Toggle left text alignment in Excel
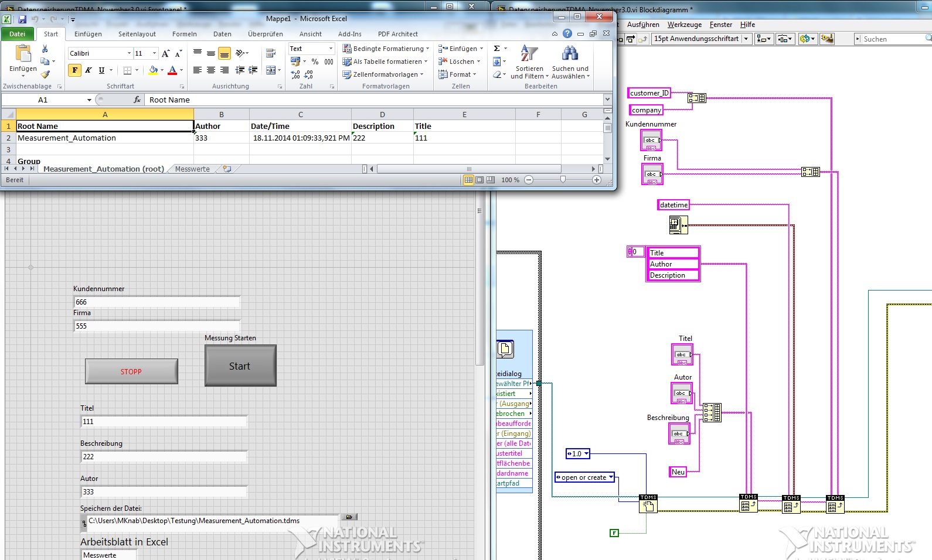Viewport: 932px width, 560px height. [x=198, y=70]
